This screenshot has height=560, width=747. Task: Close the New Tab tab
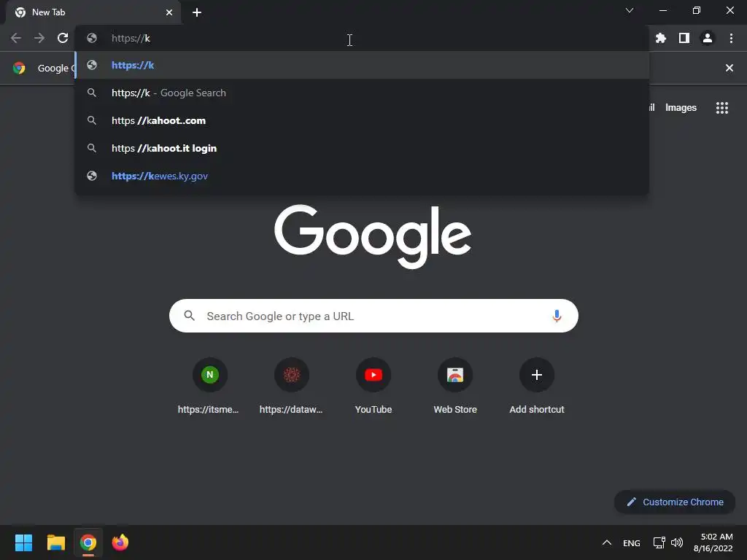169,12
